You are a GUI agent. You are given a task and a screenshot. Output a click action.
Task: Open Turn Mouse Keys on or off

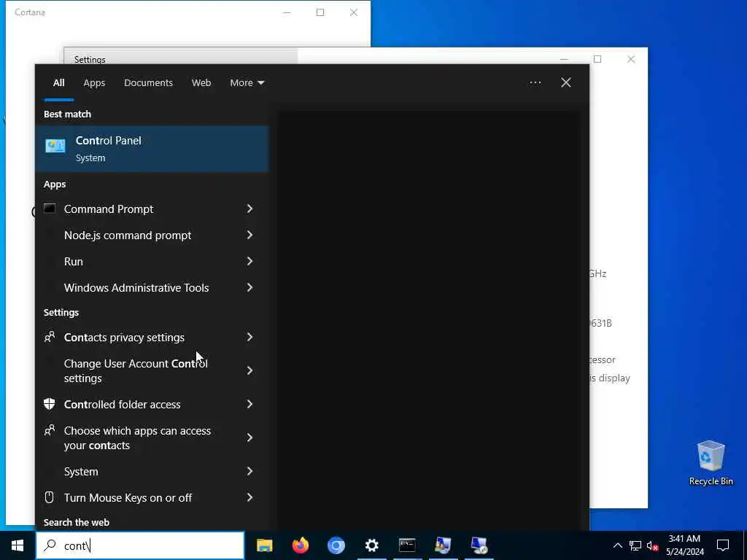[128, 497]
